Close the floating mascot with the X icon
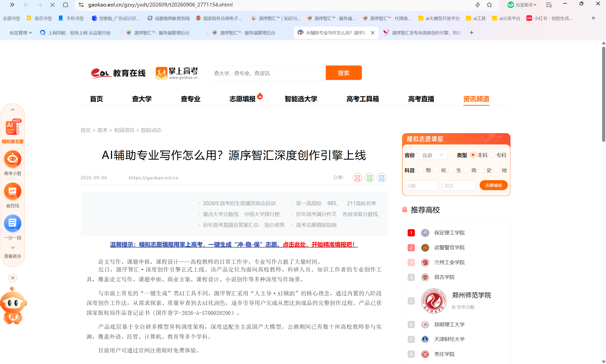Viewport: 606px width, 364px height. (x=13, y=278)
